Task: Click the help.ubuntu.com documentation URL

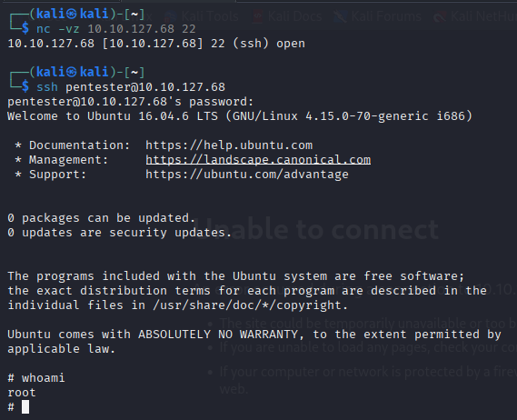Action: point(229,145)
